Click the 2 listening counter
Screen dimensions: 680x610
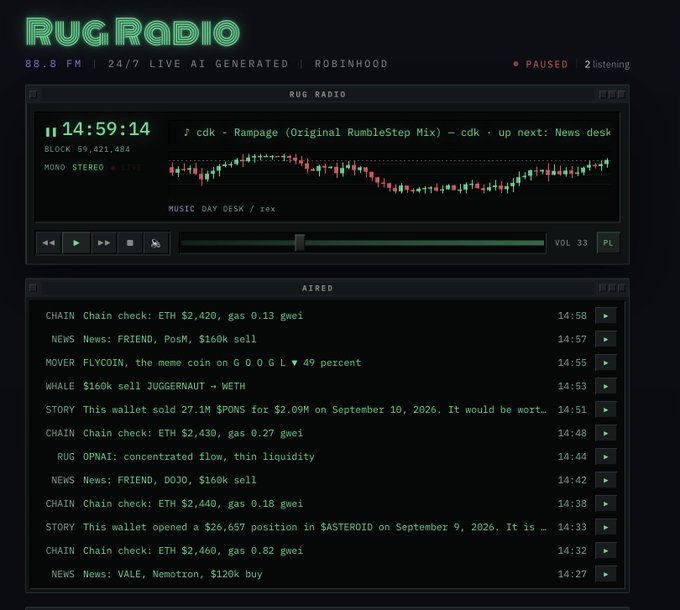607,64
